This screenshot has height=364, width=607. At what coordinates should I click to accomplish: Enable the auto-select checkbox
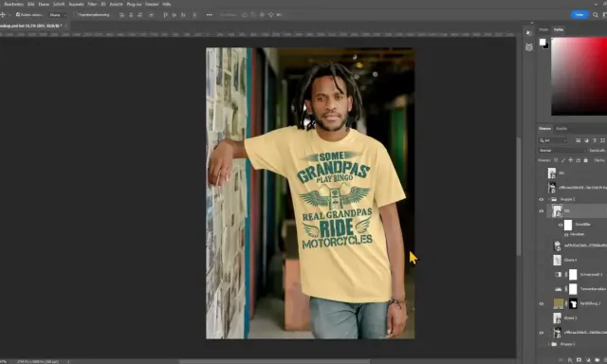(x=18, y=15)
